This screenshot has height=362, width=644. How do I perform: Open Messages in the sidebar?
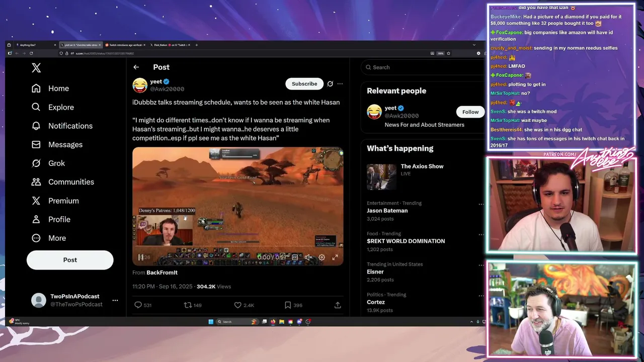click(x=57, y=144)
